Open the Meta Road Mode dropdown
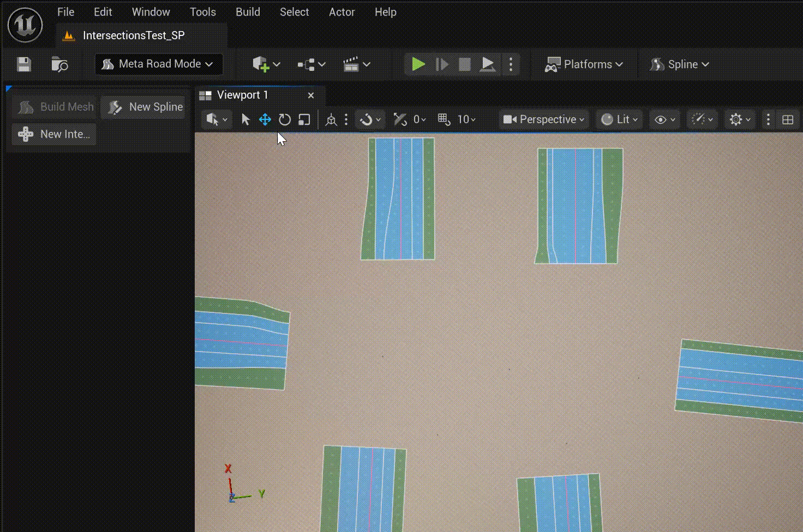The image size is (803, 532). [x=159, y=64]
